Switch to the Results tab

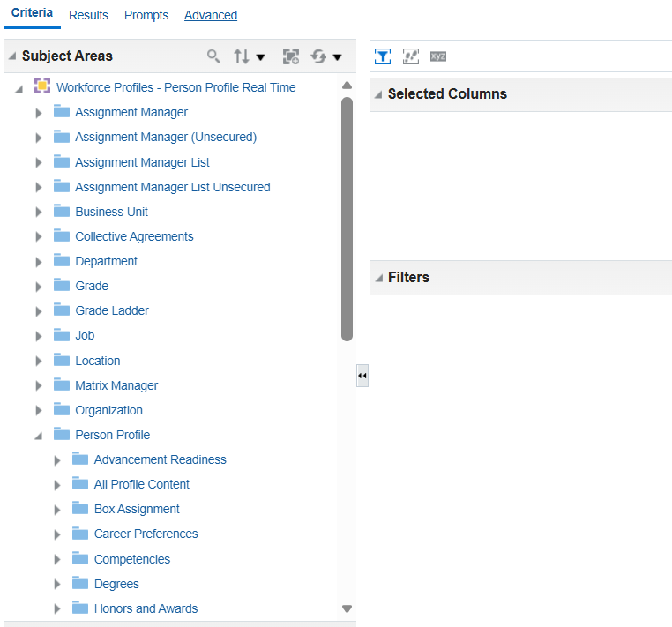(88, 15)
